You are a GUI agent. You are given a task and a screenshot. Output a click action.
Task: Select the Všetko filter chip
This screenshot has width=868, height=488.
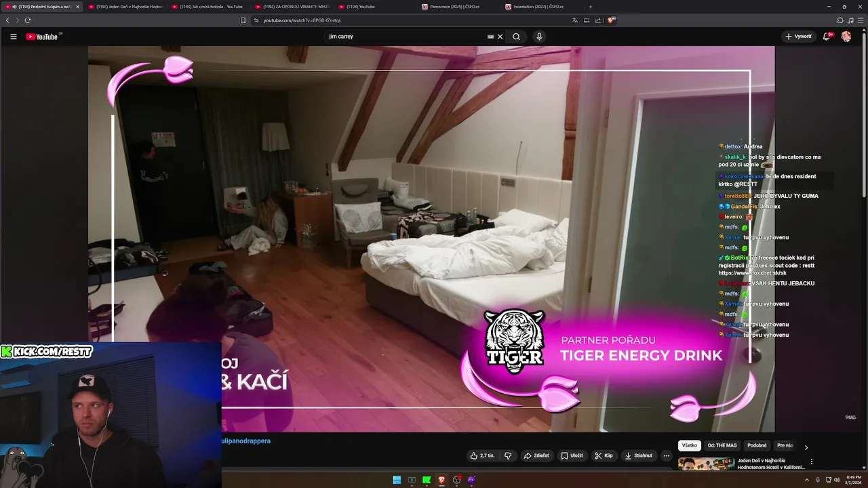point(690,445)
